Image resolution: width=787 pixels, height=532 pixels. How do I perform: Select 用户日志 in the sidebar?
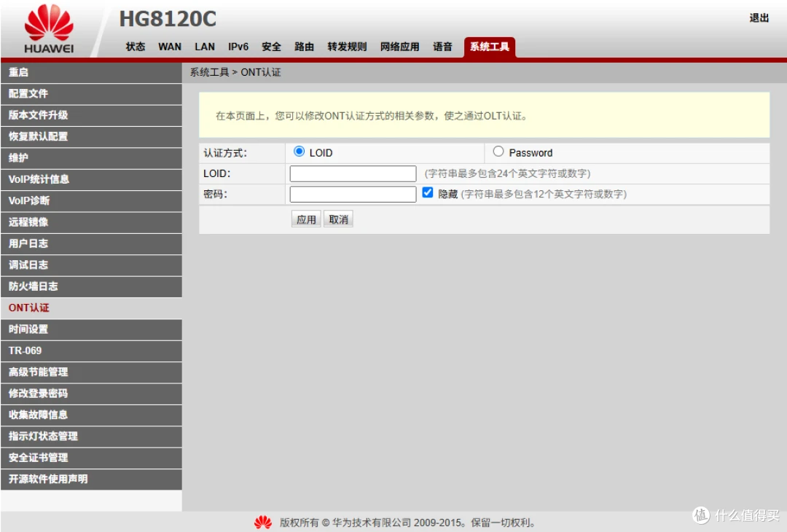[91, 243]
